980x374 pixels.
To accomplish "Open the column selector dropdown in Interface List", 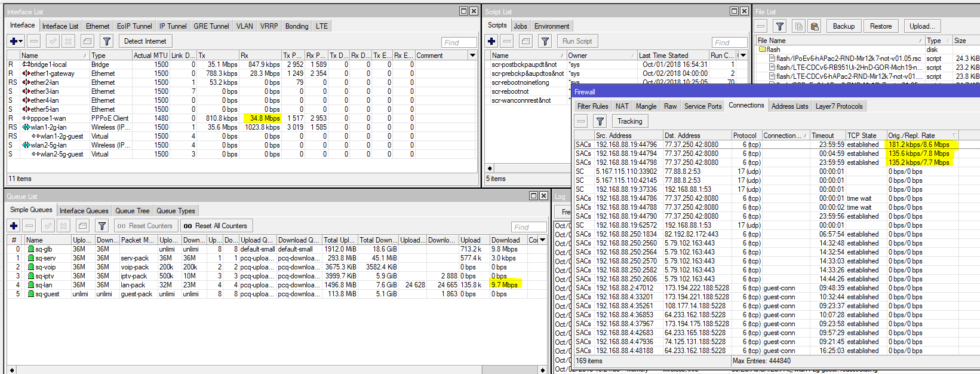I will click(472, 56).
